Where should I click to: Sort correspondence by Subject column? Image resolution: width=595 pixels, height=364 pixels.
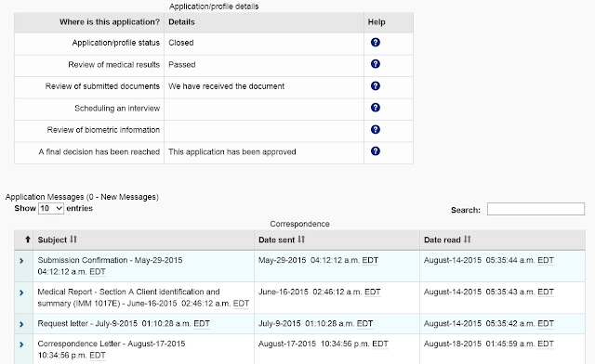pyautogui.click(x=58, y=240)
